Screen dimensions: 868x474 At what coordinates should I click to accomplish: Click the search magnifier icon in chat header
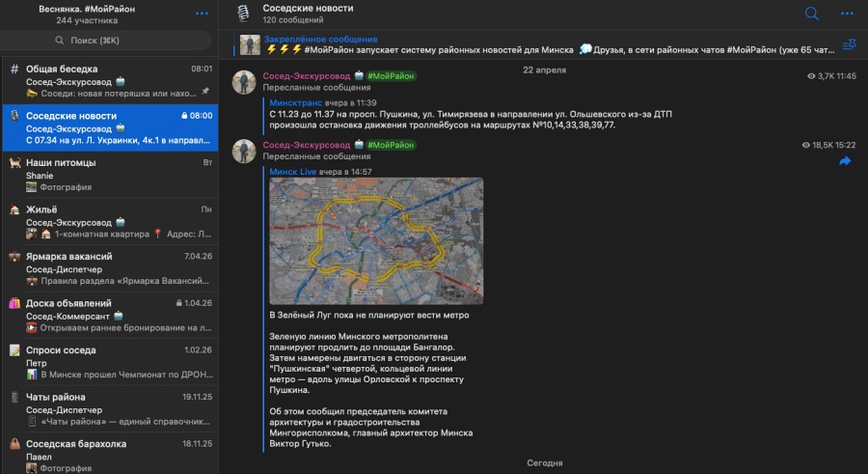(x=812, y=14)
